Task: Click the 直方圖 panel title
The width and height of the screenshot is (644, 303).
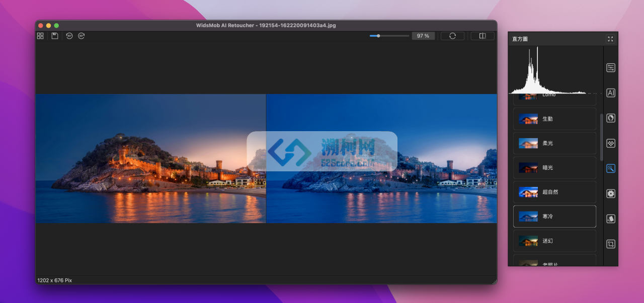Action: (520, 39)
